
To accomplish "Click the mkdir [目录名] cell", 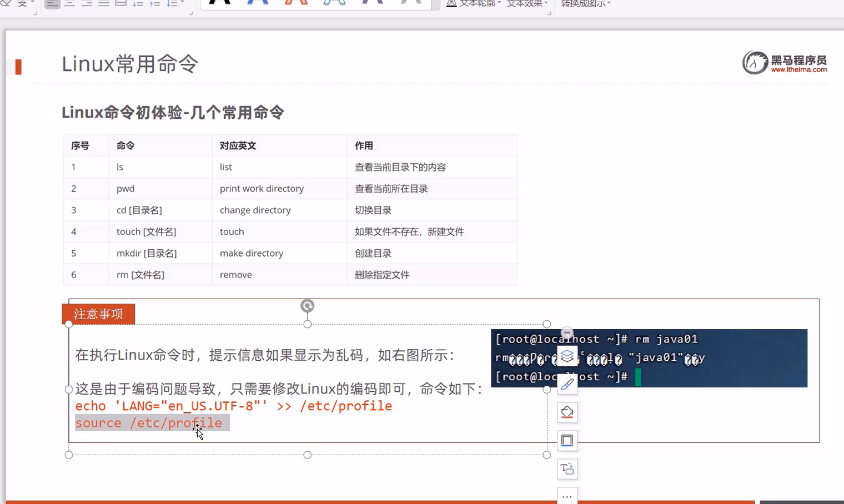I will pyautogui.click(x=160, y=253).
